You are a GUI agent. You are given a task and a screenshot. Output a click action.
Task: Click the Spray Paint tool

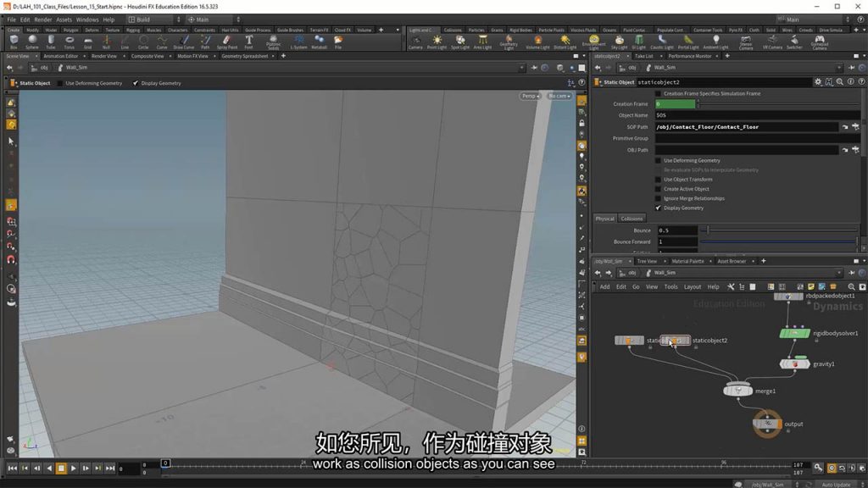227,42
